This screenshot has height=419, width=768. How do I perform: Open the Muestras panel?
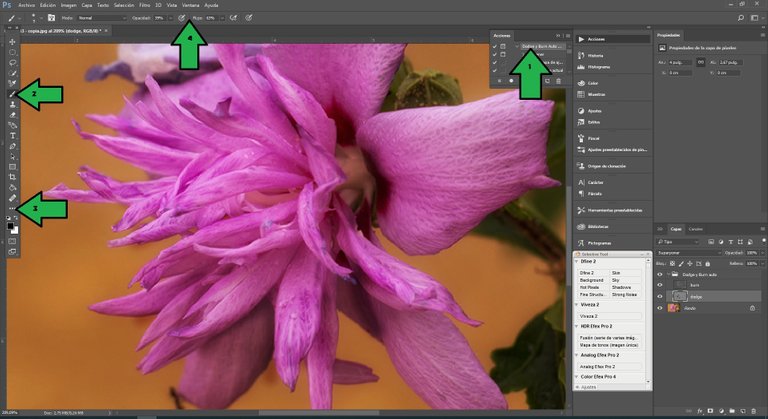pyautogui.click(x=596, y=94)
